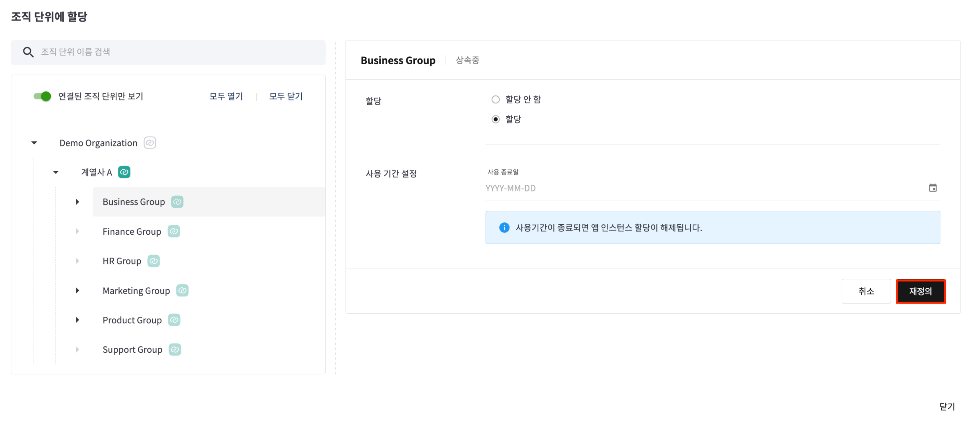Click the link icon next to Demo Organization
Screen dimensions: 980x431
[x=150, y=143]
